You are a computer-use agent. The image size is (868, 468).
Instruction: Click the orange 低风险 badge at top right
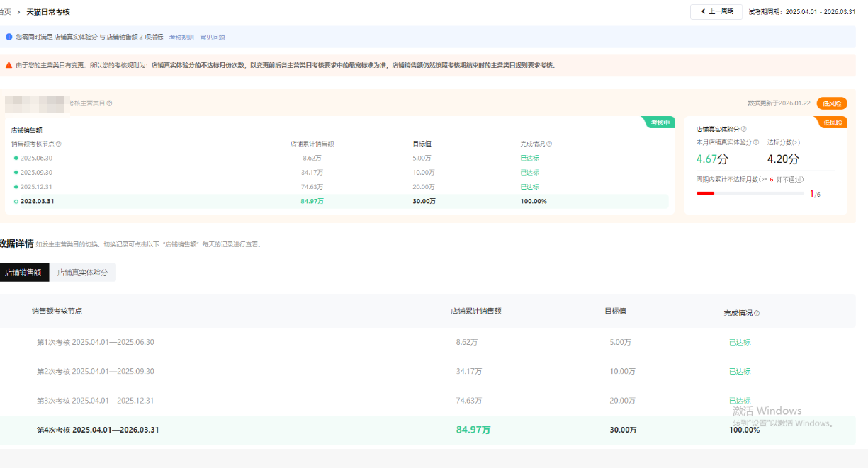[831, 103]
